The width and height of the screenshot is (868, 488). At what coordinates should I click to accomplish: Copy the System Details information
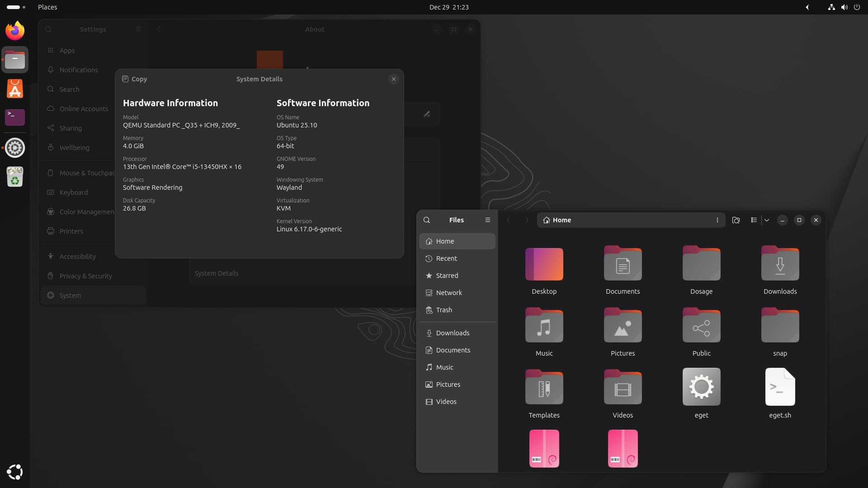(x=134, y=79)
